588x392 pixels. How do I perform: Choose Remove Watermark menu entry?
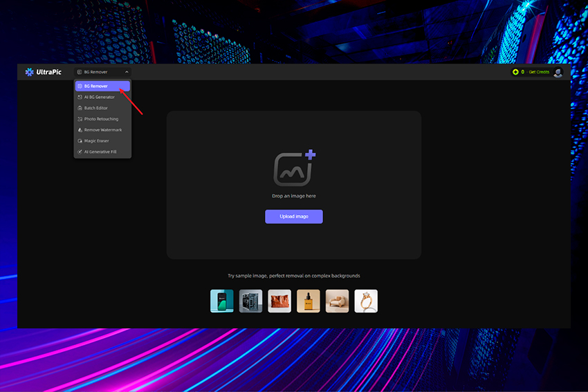coord(102,130)
